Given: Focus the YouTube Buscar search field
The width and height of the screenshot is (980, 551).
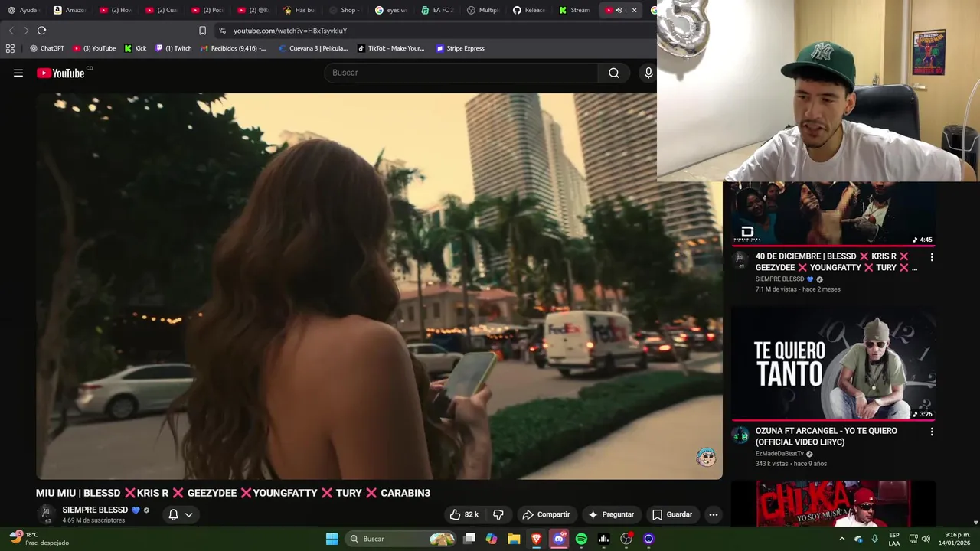Looking at the screenshot, I should pyautogui.click(x=462, y=73).
